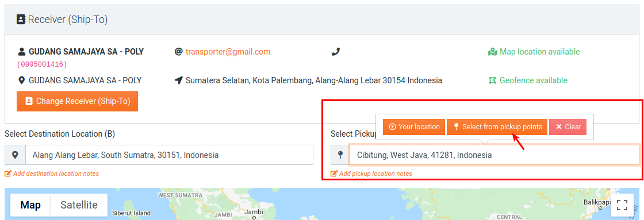Click the Cibitung pickup location input
The image size is (644, 220).
pos(494,155)
